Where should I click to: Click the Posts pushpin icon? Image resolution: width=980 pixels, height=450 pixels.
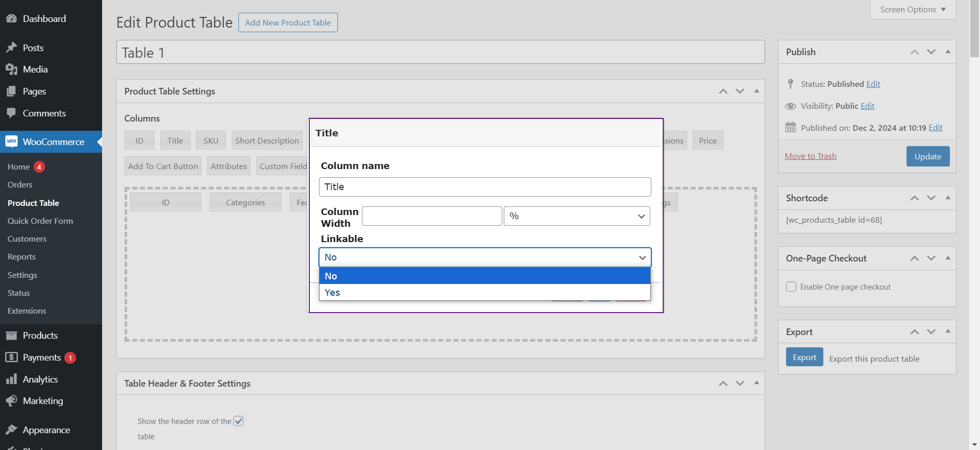point(11,48)
